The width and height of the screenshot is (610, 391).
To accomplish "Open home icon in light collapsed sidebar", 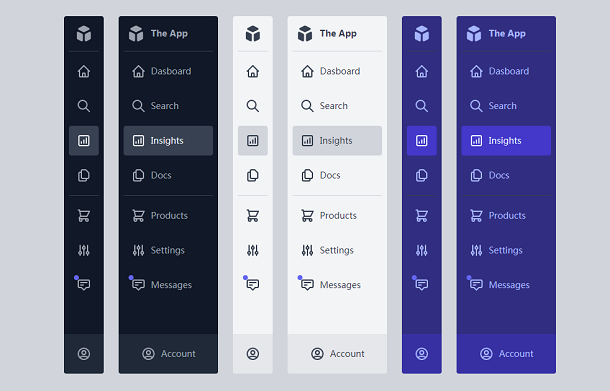I will pyautogui.click(x=253, y=71).
